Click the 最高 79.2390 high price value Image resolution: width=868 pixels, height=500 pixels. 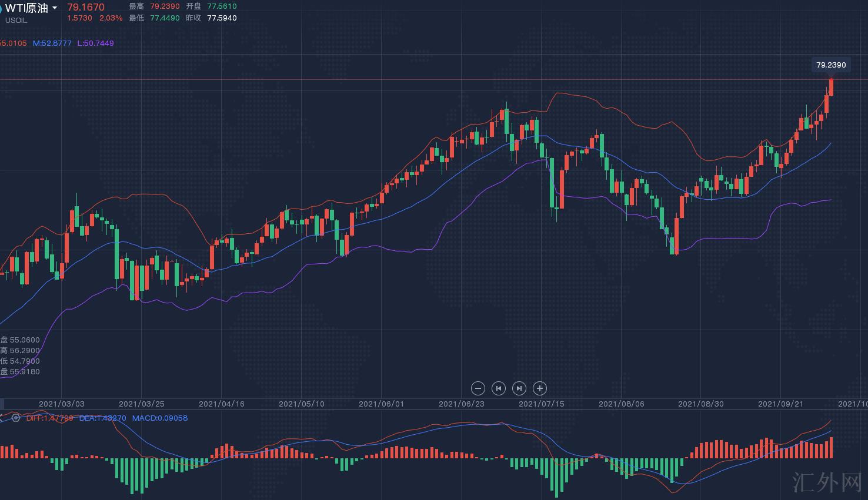(x=165, y=6)
